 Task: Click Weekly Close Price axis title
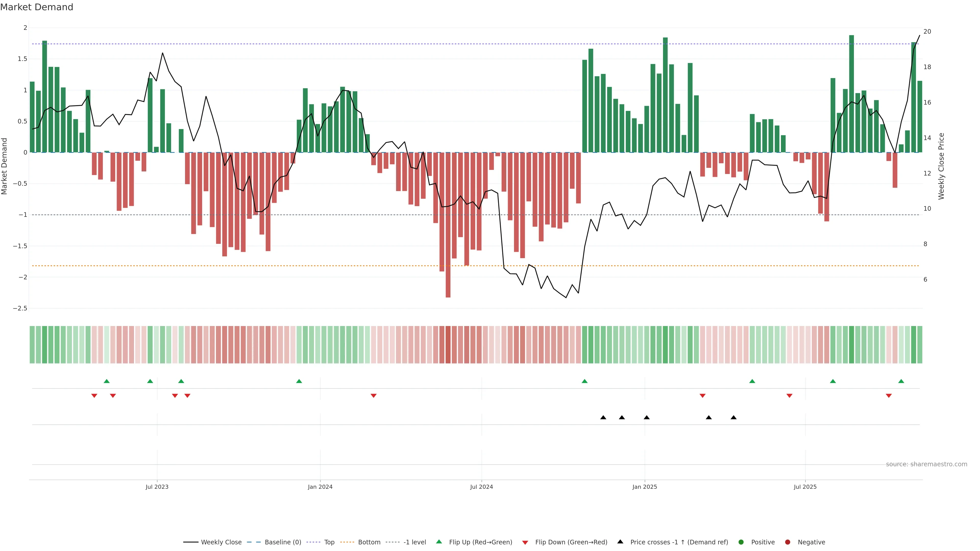[x=941, y=166]
